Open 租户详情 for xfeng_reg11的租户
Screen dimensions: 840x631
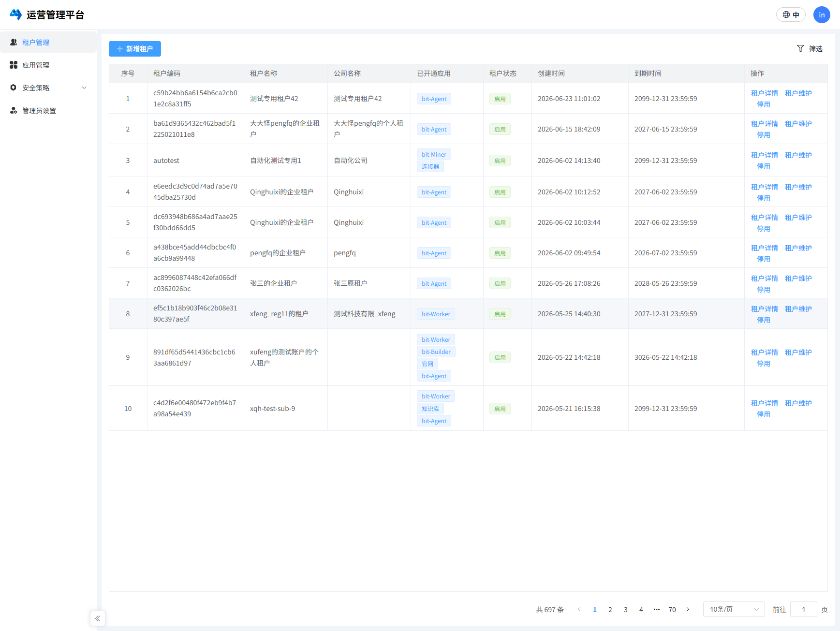click(x=765, y=308)
